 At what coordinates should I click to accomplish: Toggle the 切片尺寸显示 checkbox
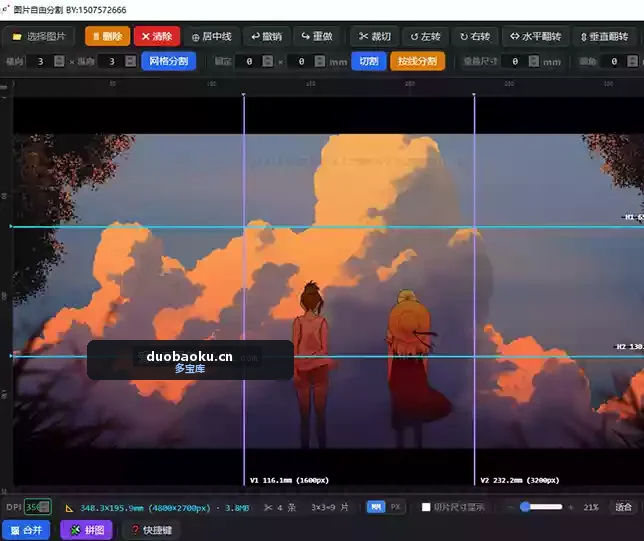(426, 507)
